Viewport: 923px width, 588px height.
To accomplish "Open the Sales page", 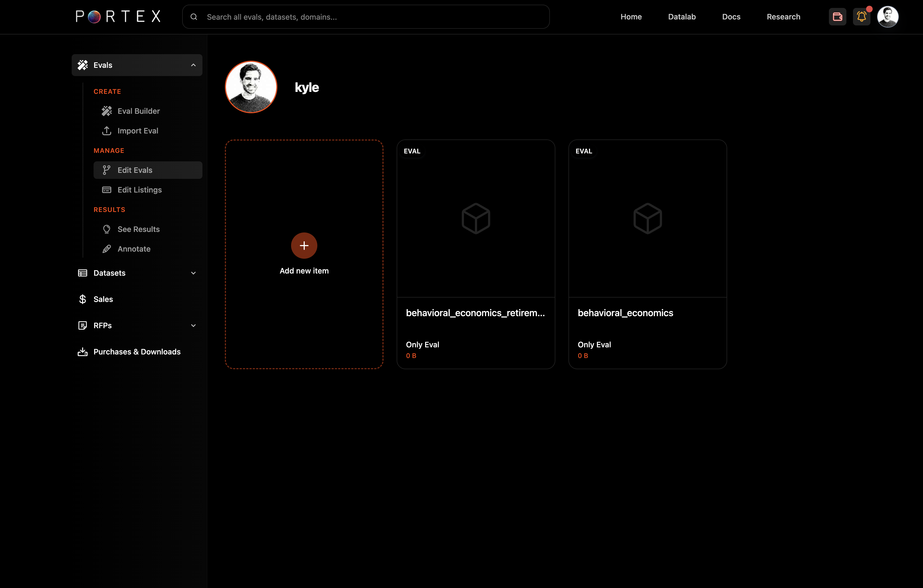I will click(x=103, y=299).
